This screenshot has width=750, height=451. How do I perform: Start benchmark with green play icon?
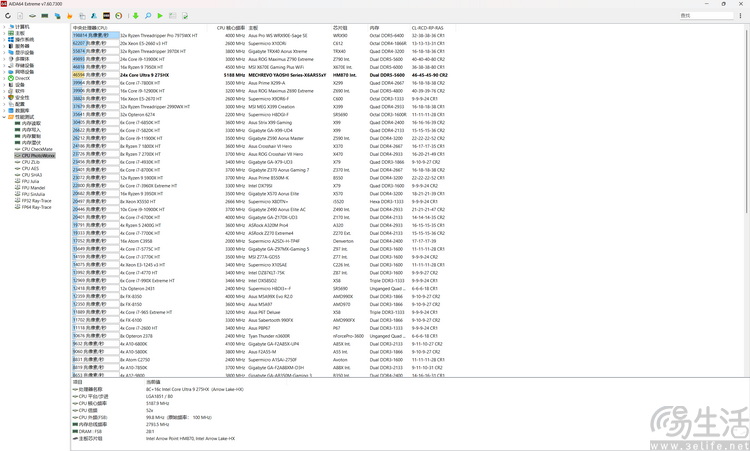160,16
